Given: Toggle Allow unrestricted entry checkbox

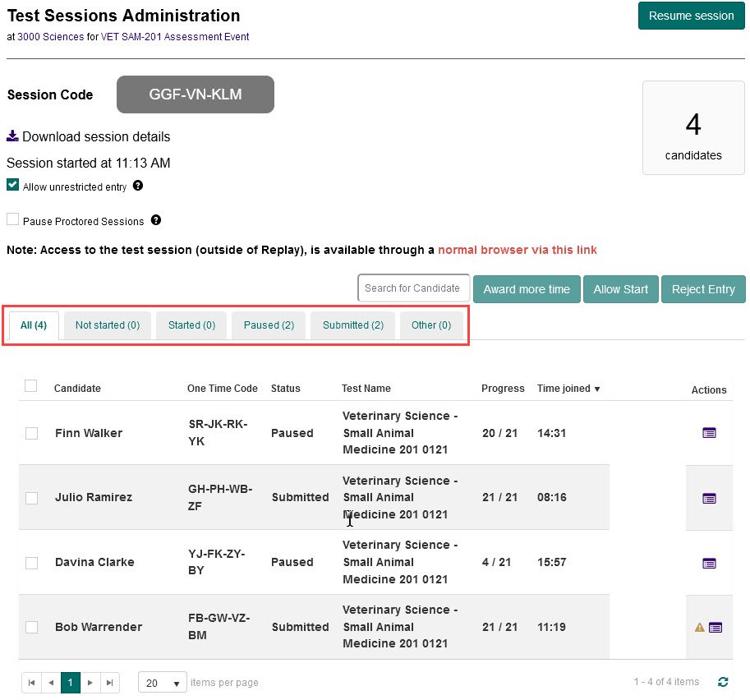Looking at the screenshot, I should (x=12, y=185).
